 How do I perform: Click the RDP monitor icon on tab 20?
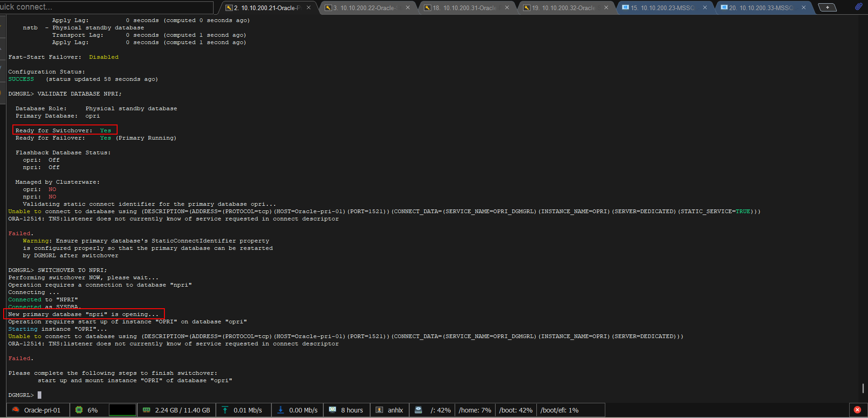pyautogui.click(x=724, y=7)
